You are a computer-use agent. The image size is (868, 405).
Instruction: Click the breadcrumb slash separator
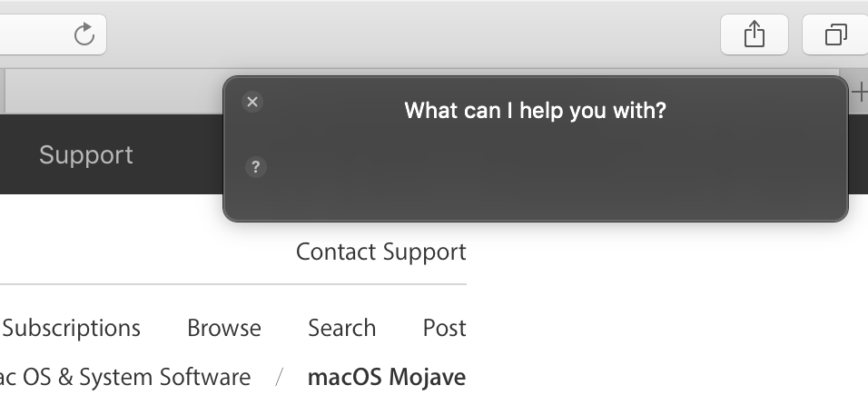[280, 377]
